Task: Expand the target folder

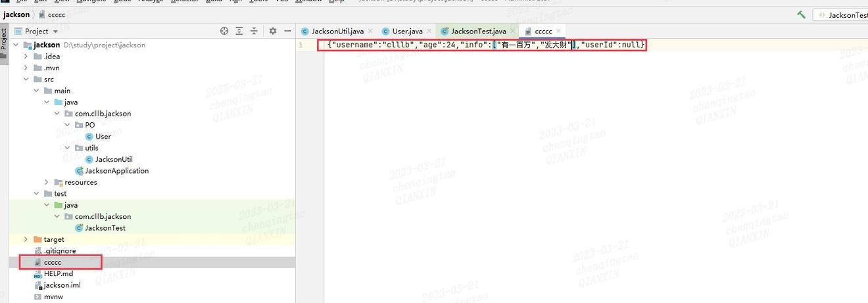Action: (x=26, y=239)
